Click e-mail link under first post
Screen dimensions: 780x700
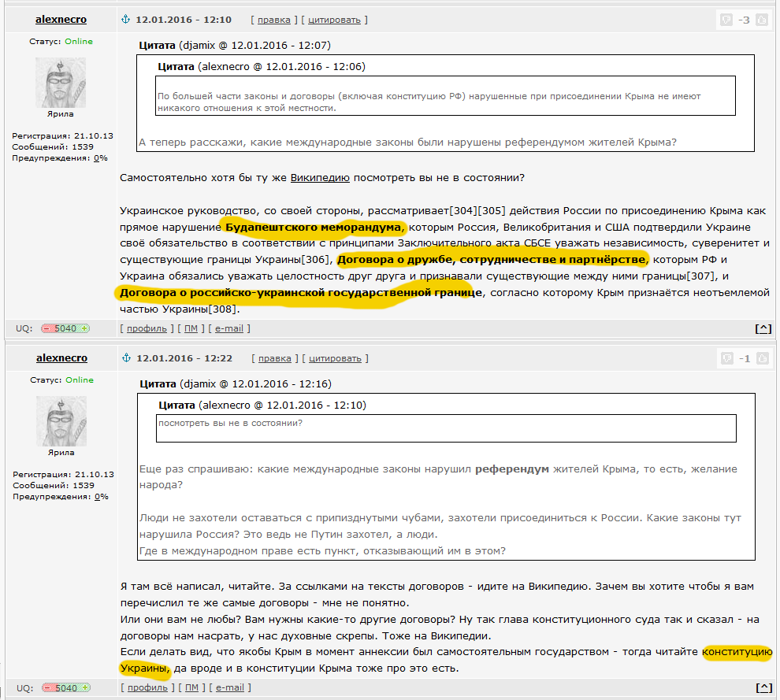pyautogui.click(x=229, y=328)
